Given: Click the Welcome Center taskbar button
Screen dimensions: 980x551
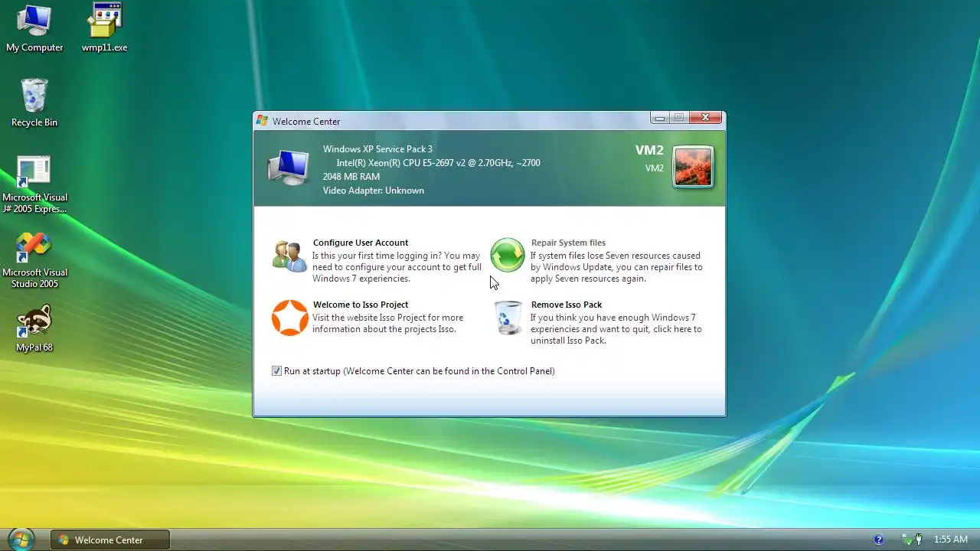Looking at the screenshot, I should [x=110, y=540].
